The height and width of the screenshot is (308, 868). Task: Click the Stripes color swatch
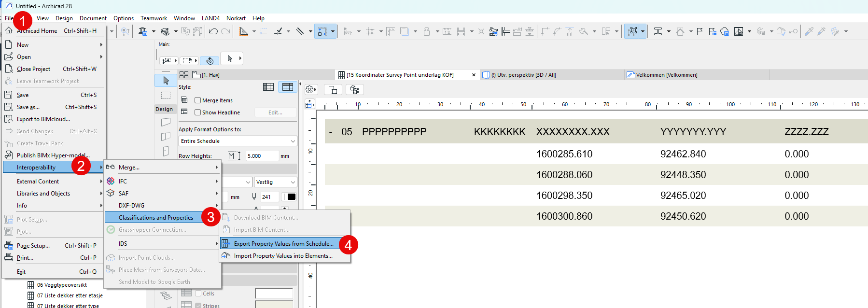click(x=274, y=305)
